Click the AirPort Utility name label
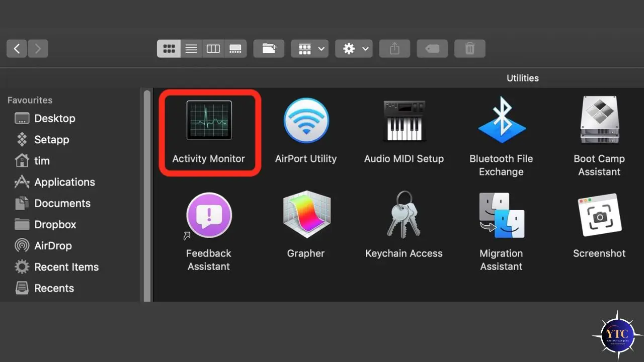644x362 pixels. coord(306,159)
